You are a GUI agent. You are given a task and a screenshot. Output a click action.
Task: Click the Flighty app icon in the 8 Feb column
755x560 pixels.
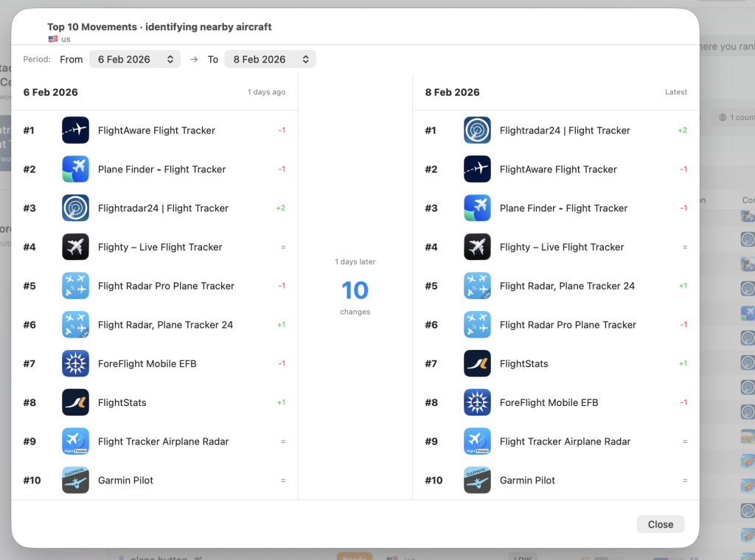pos(477,247)
